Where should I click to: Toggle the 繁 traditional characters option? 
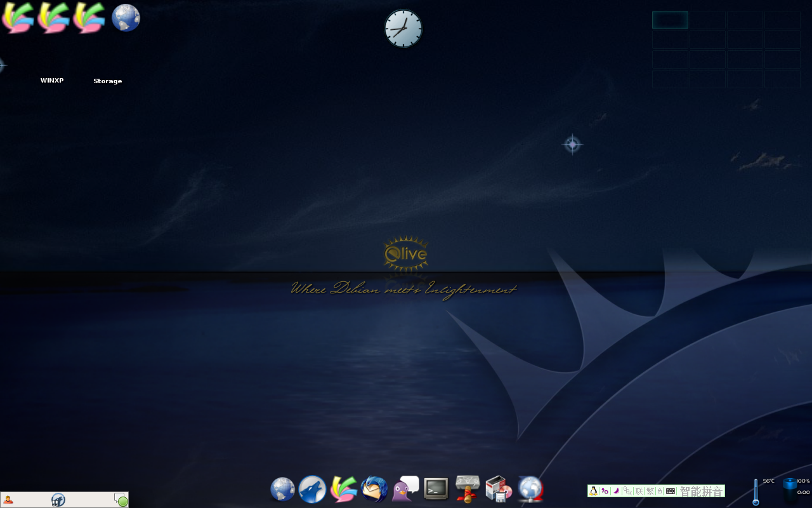650,491
